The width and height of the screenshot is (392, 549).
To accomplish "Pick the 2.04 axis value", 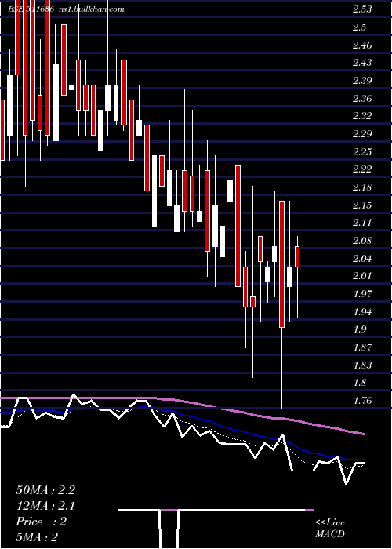I will click(x=362, y=258).
